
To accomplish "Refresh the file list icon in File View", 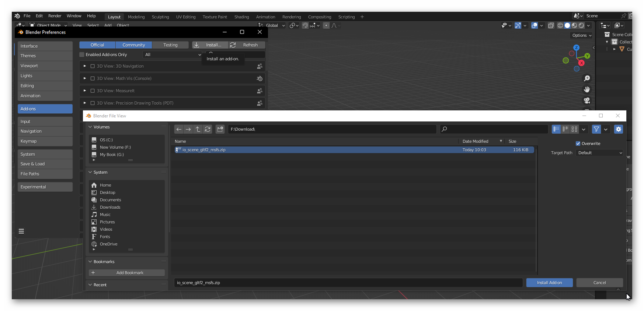I will (208, 129).
